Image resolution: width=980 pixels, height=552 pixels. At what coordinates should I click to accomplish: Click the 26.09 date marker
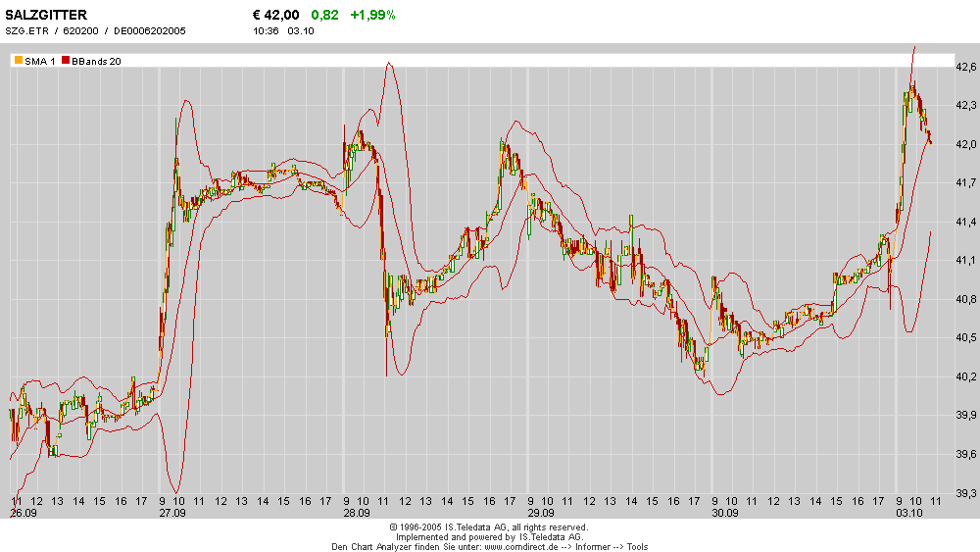coord(24,513)
